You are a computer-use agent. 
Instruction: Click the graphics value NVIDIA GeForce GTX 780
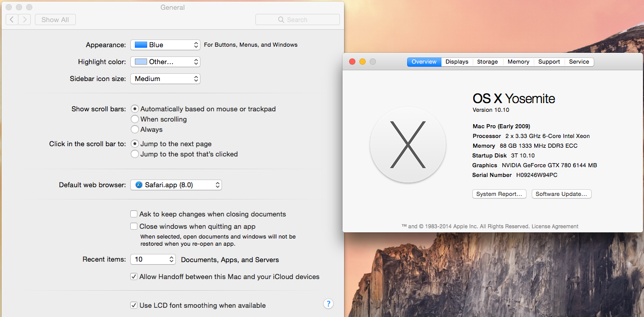tap(549, 165)
